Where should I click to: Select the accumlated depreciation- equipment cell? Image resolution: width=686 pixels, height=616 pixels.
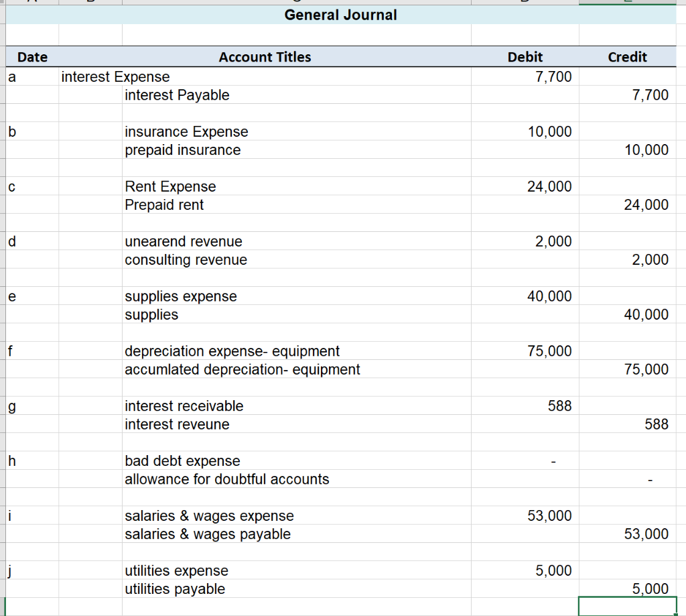point(297,369)
